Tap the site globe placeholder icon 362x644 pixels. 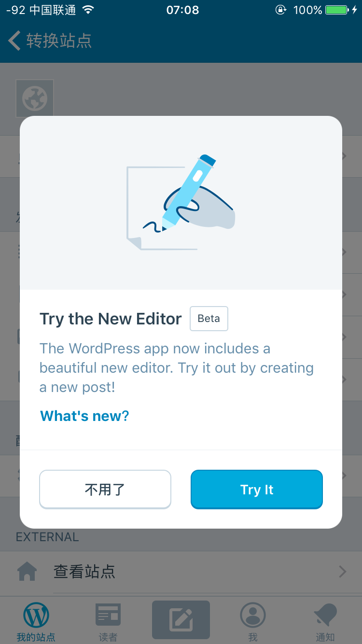click(x=35, y=98)
